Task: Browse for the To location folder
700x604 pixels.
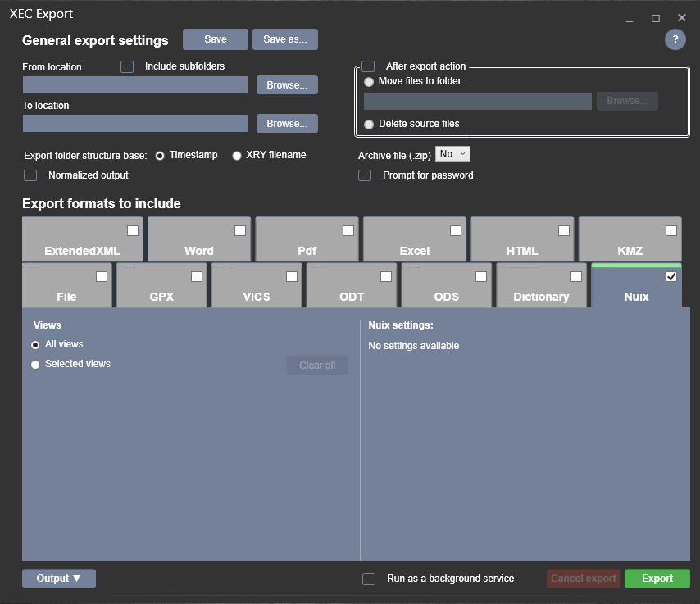Action: 287,123
